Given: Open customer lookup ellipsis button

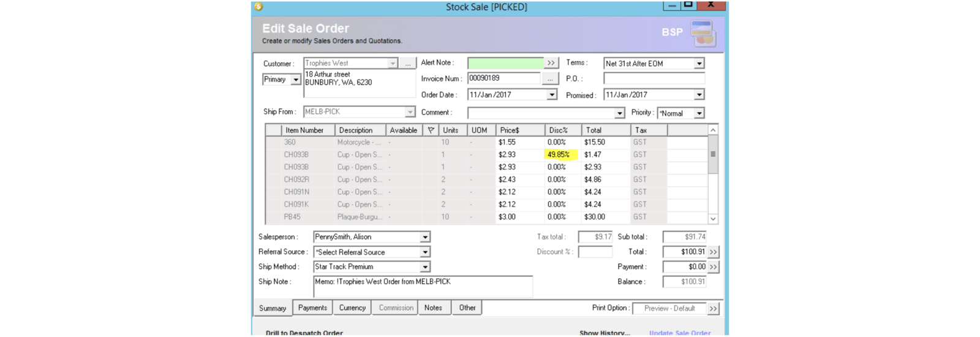Looking at the screenshot, I should 408,63.
